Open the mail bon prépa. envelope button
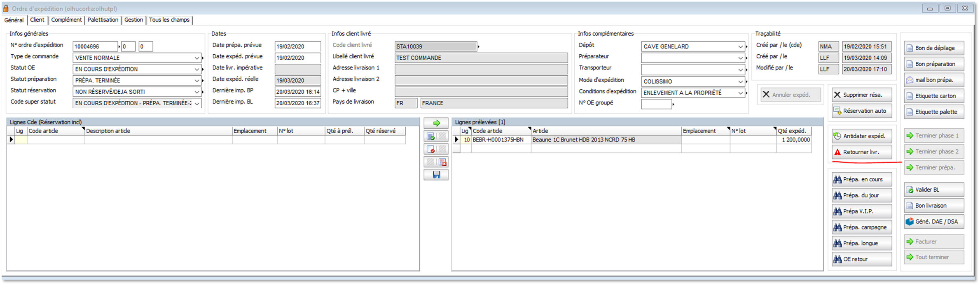Image resolution: width=980 pixels, height=285 pixels. [934, 80]
